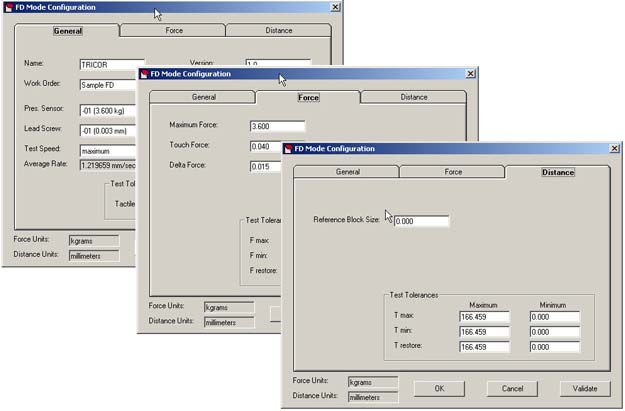Click the Test Tolerances group label in front window
The height and width of the screenshot is (411, 625).
coord(413,295)
